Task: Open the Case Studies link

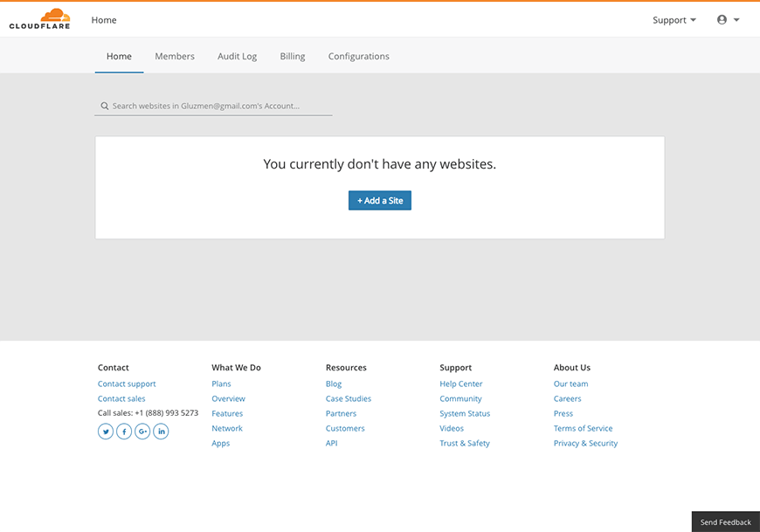Action: [x=349, y=398]
